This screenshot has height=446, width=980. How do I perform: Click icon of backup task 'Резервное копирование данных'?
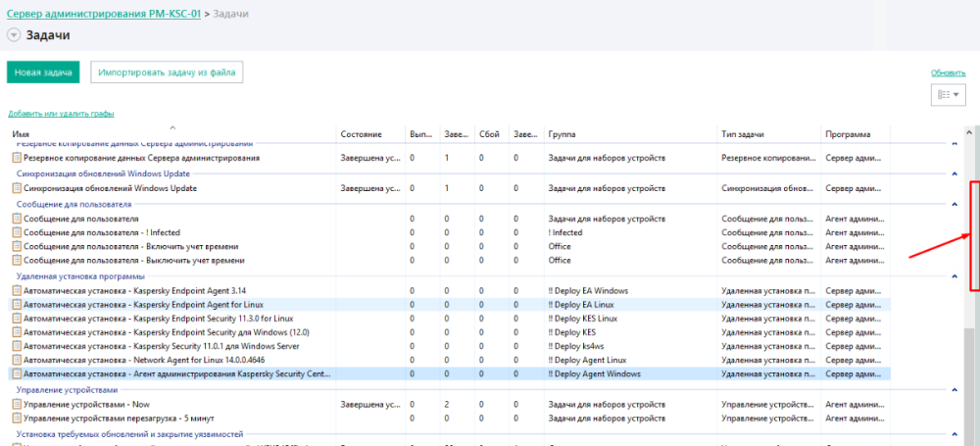[x=16, y=157]
